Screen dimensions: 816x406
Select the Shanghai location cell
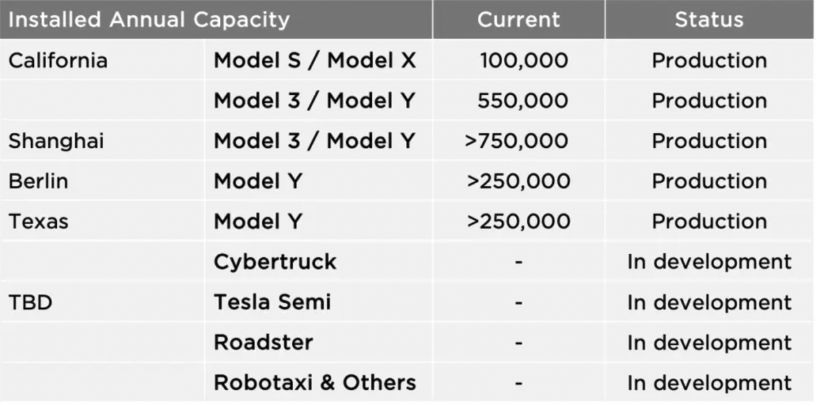tap(56, 141)
